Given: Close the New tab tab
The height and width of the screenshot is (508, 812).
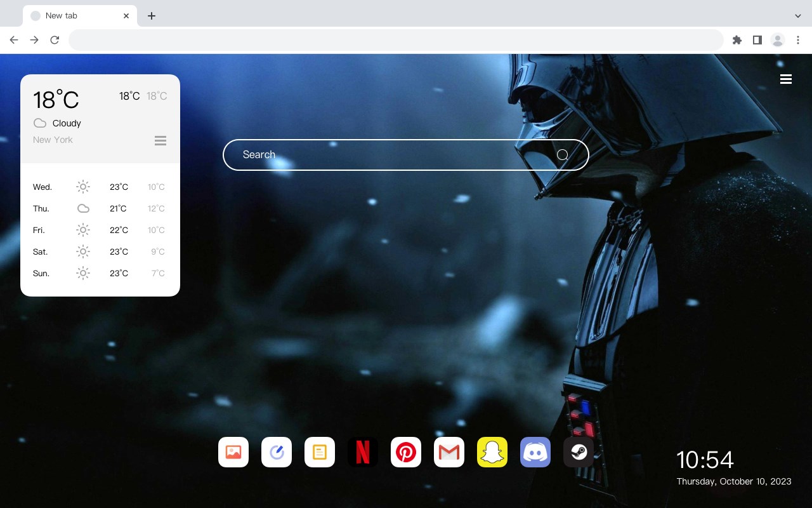Looking at the screenshot, I should [127, 16].
